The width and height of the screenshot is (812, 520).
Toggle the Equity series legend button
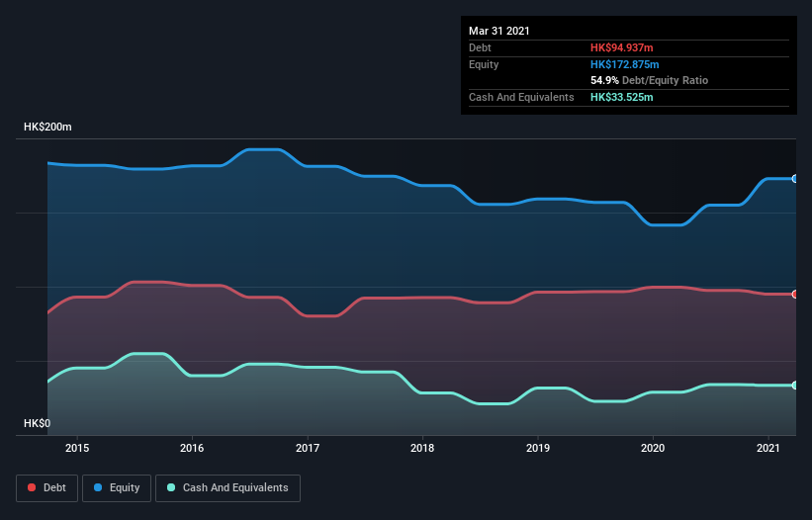pyautogui.click(x=117, y=488)
